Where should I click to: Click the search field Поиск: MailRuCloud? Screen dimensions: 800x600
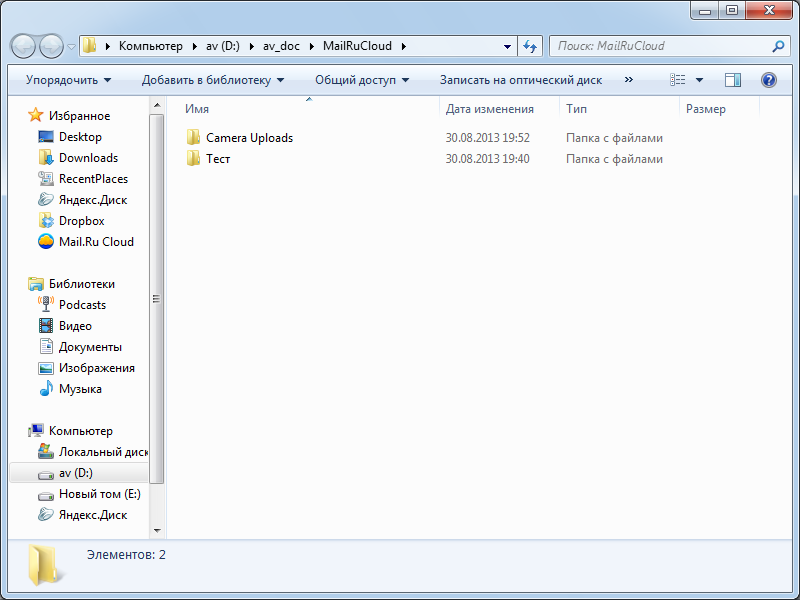point(661,46)
